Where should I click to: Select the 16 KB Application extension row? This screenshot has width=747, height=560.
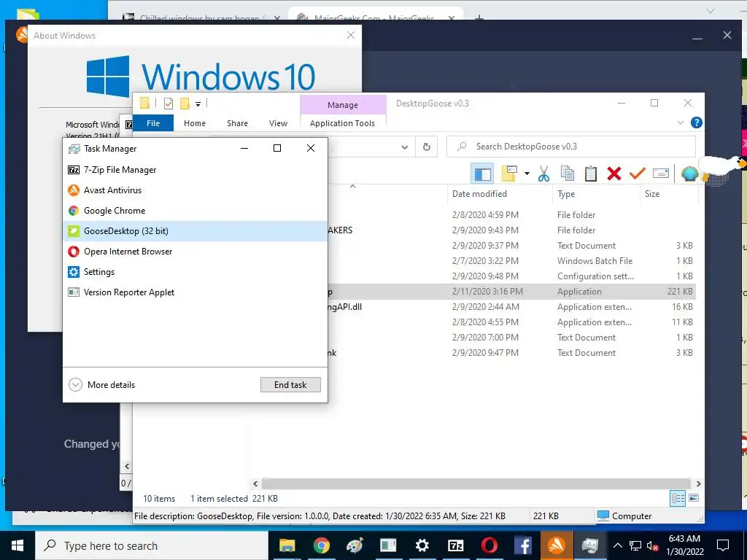[511, 307]
